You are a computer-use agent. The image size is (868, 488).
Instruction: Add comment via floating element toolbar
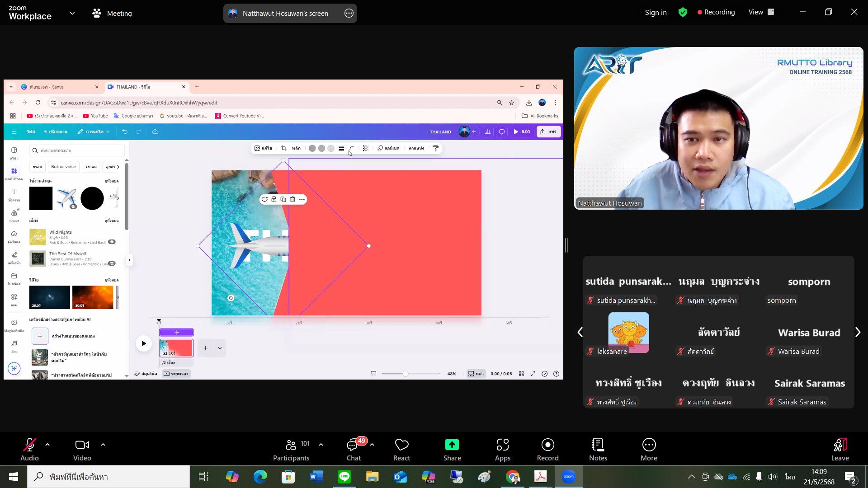[264, 199]
